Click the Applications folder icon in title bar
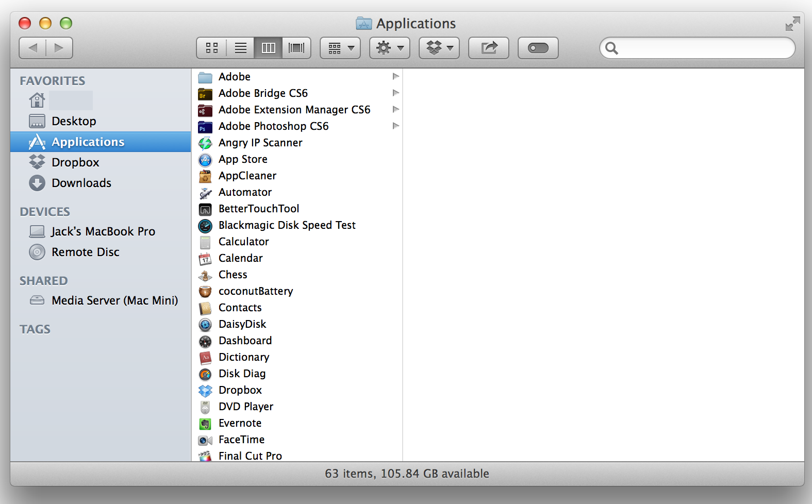The height and width of the screenshot is (504, 812). pos(364,23)
